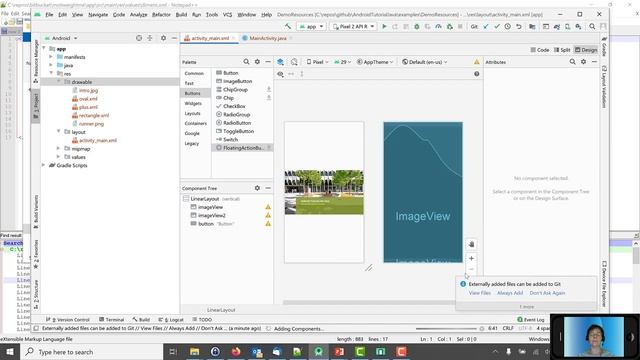Expand the Gradle Scripts node
640x360 pixels.
(x=44, y=165)
